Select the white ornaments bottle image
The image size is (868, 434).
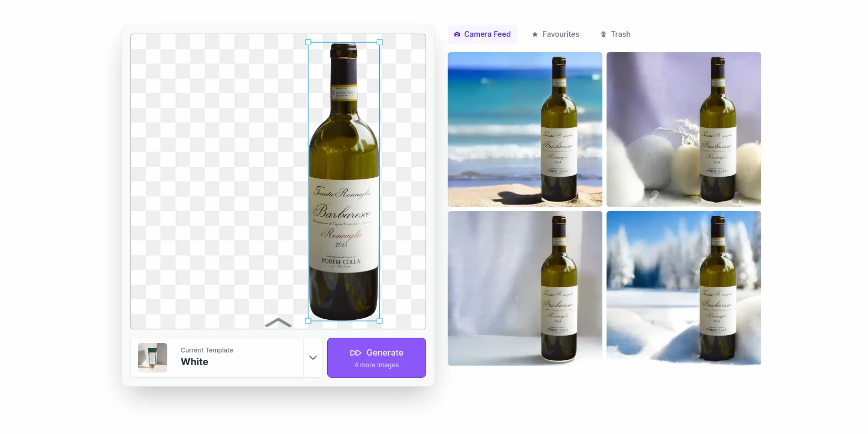[x=683, y=129]
